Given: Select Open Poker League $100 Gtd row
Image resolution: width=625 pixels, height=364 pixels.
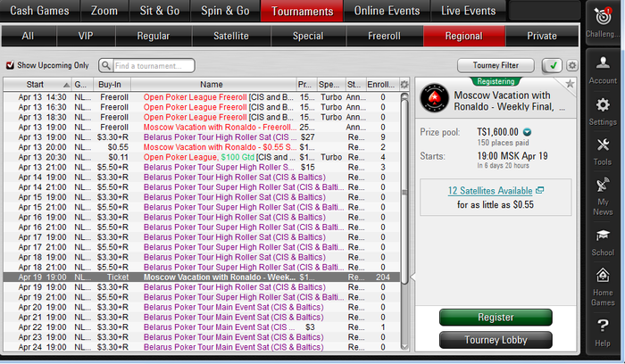Looking at the screenshot, I should (202, 157).
